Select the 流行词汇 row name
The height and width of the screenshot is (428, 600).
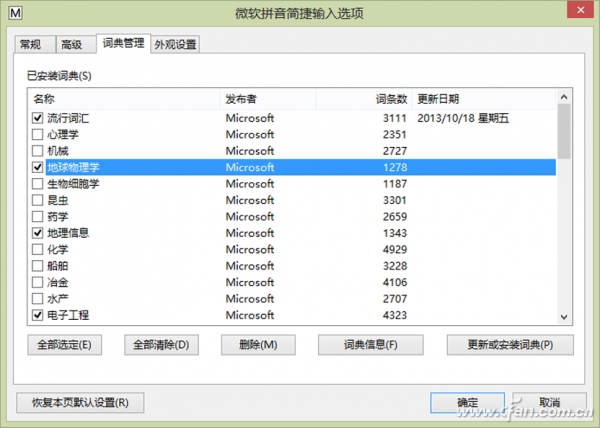[x=68, y=118]
